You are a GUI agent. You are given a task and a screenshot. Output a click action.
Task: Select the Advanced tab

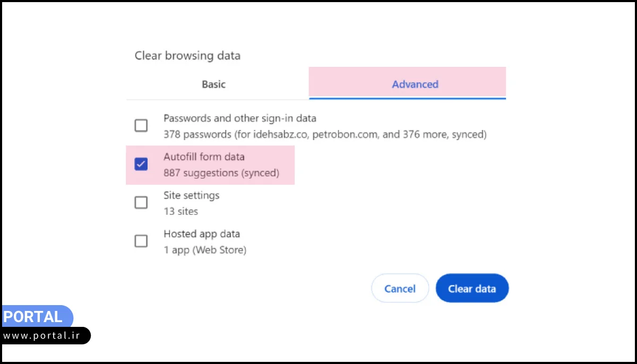(x=415, y=84)
